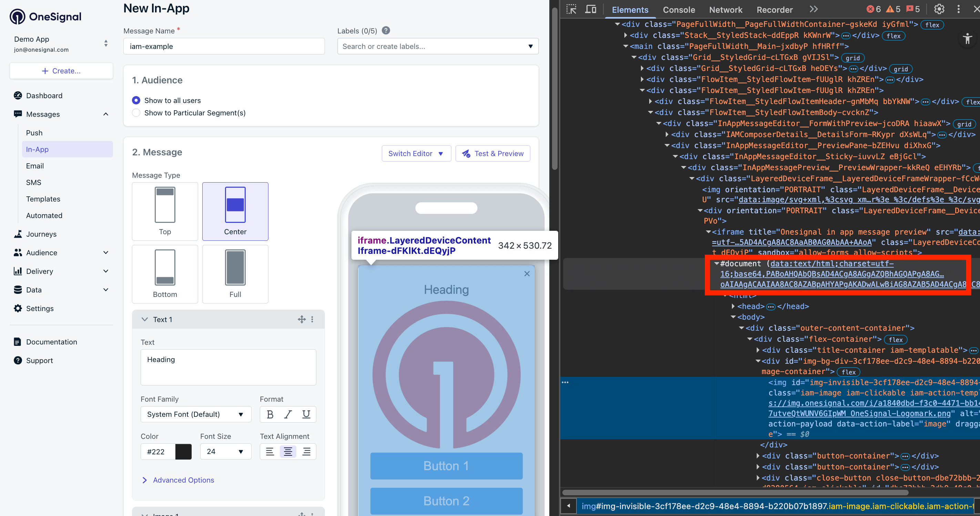
Task: Choose the Bottom message type
Action: [165, 274]
